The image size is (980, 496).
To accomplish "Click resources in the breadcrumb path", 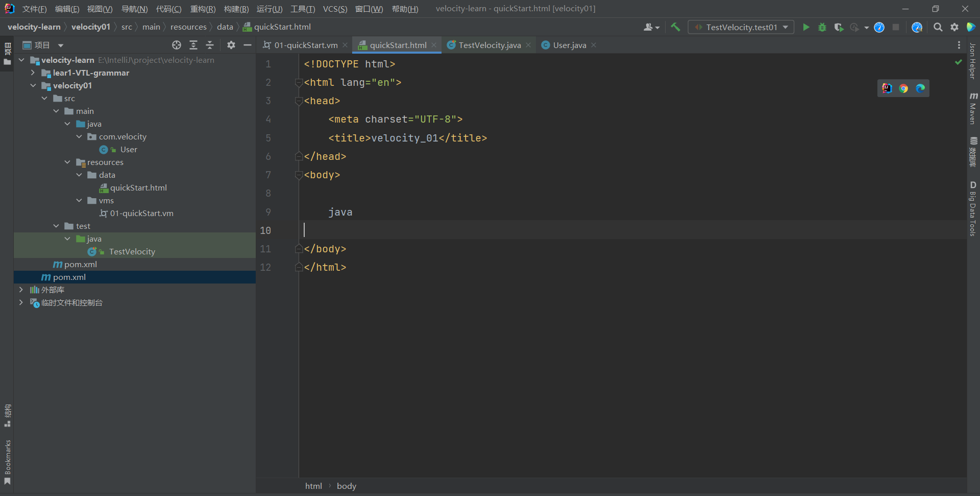I will point(188,27).
